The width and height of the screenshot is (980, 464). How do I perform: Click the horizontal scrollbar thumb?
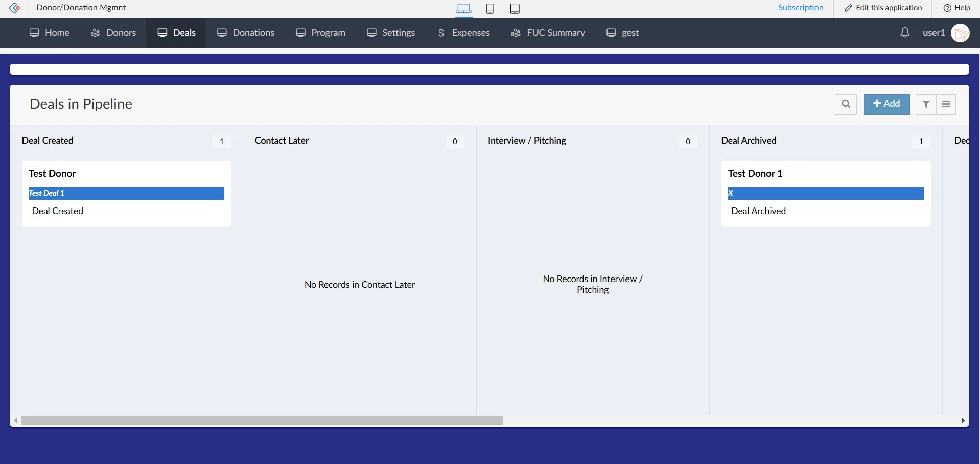(x=262, y=421)
